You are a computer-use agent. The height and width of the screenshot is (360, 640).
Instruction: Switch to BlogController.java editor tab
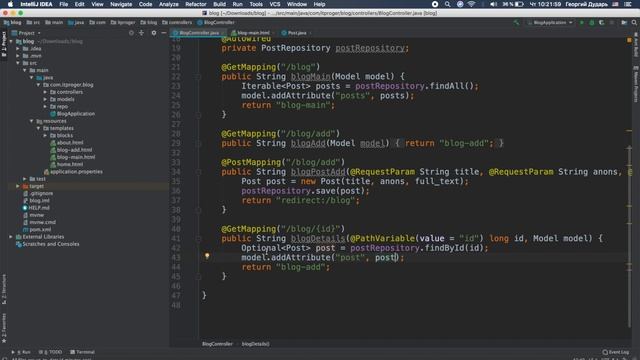[x=199, y=33]
